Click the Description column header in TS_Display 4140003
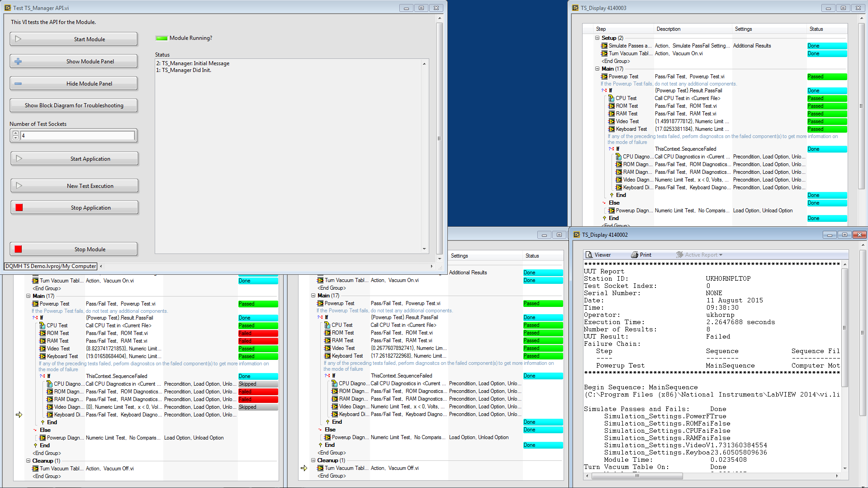This screenshot has width=868, height=488. point(669,29)
